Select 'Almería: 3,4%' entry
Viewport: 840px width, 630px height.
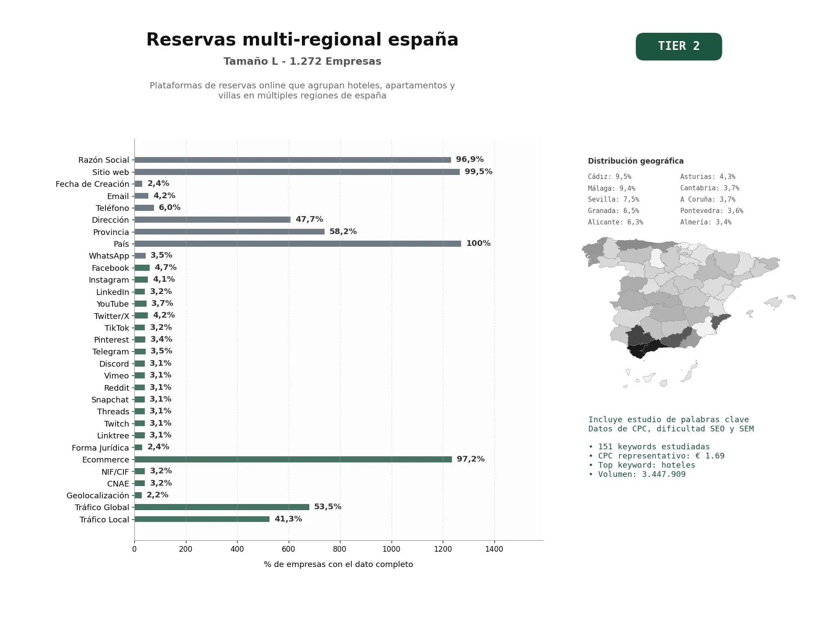click(x=706, y=222)
